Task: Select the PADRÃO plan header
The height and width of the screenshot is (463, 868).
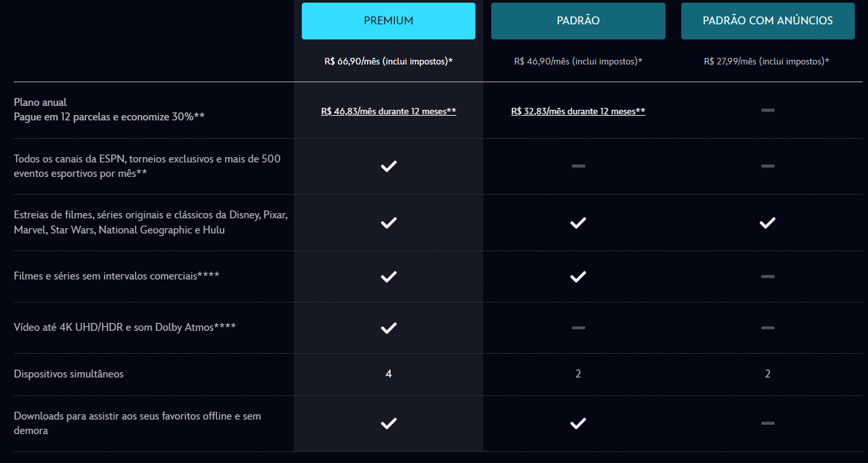Action: pyautogui.click(x=577, y=20)
